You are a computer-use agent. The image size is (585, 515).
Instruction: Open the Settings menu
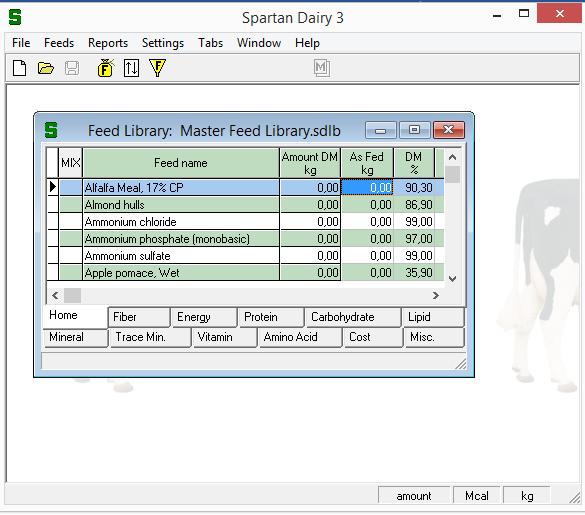pyautogui.click(x=163, y=43)
